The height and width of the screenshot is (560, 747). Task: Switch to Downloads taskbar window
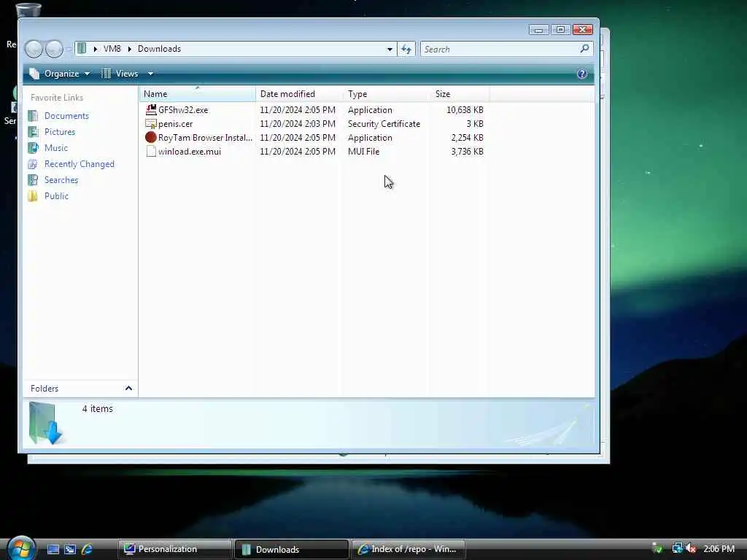(291, 549)
